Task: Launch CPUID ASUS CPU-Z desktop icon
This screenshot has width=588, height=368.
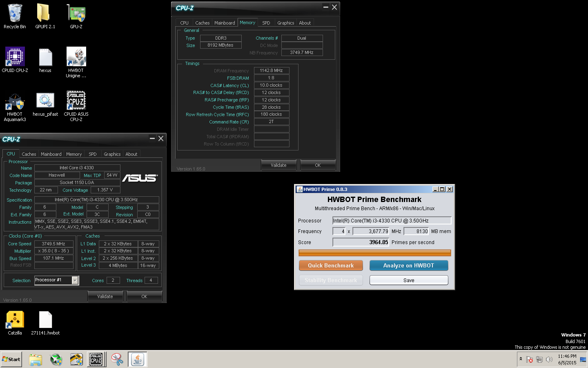Action: (76, 106)
